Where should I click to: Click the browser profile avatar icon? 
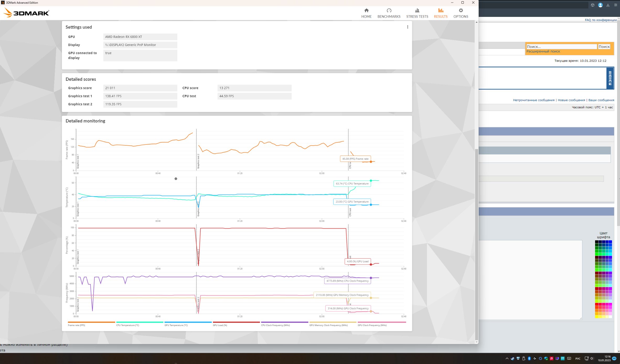pos(600,5)
